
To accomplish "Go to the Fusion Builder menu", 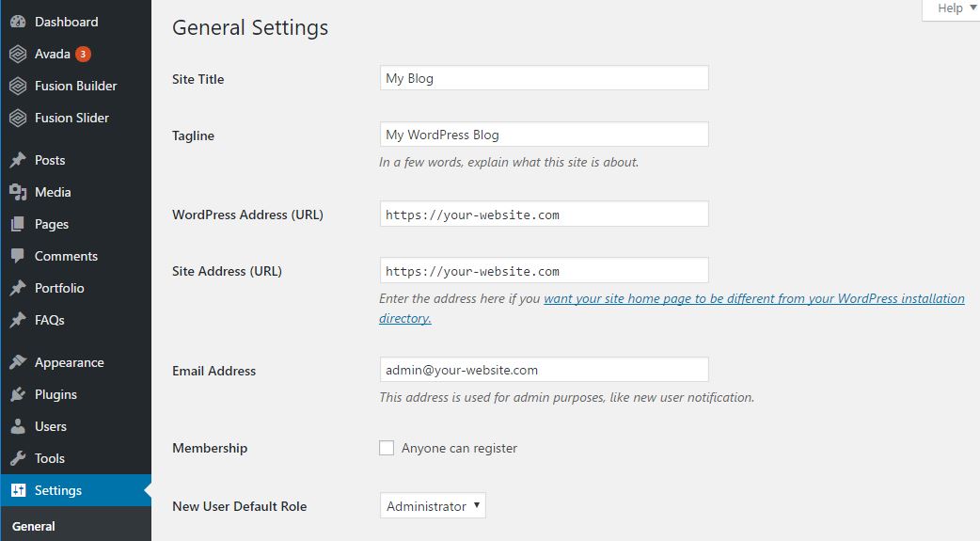I will pos(75,86).
